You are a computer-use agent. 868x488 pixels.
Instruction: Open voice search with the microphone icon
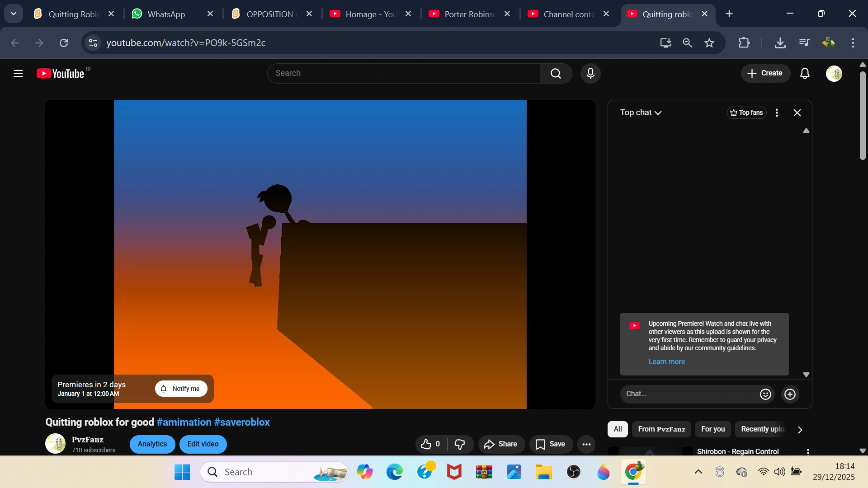(x=590, y=73)
